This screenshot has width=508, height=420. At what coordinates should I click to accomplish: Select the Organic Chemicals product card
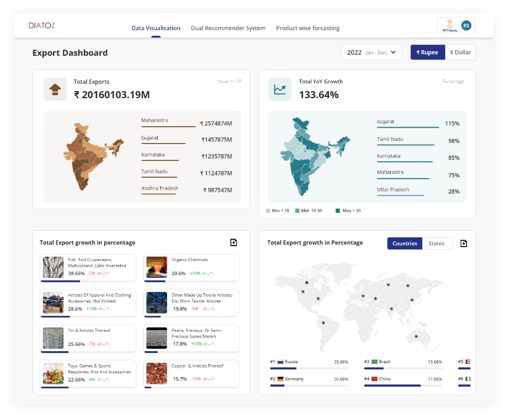coord(191,267)
